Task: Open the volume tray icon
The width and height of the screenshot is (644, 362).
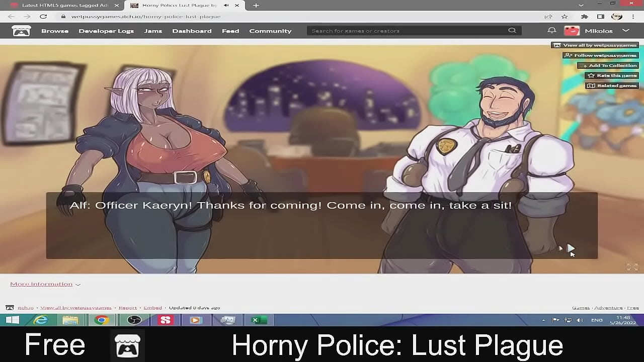Action: coord(580,320)
